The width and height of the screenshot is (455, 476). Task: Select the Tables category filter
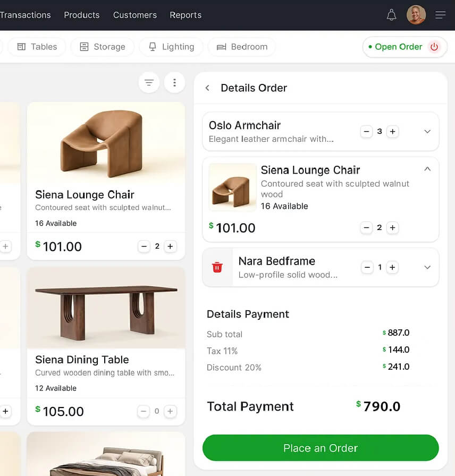point(37,47)
